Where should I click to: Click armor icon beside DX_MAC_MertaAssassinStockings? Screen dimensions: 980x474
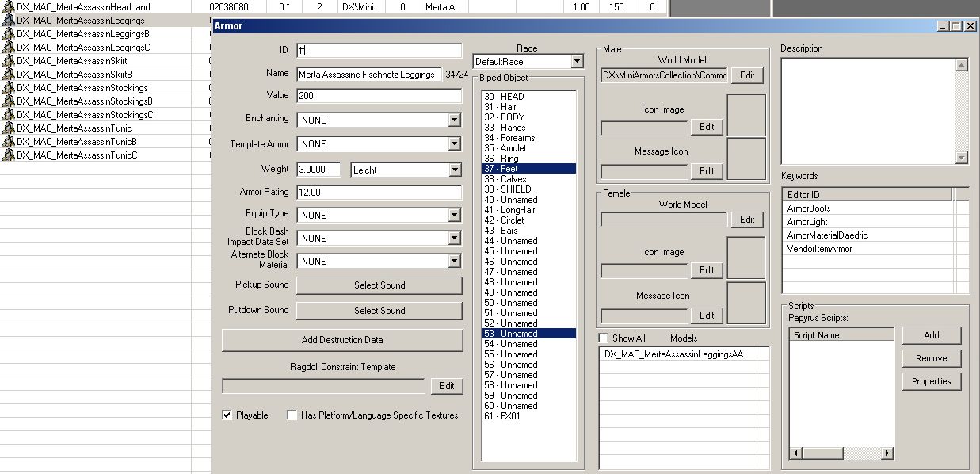9,88
